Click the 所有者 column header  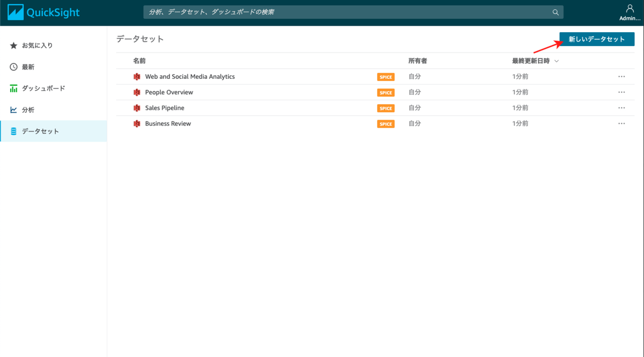(418, 61)
